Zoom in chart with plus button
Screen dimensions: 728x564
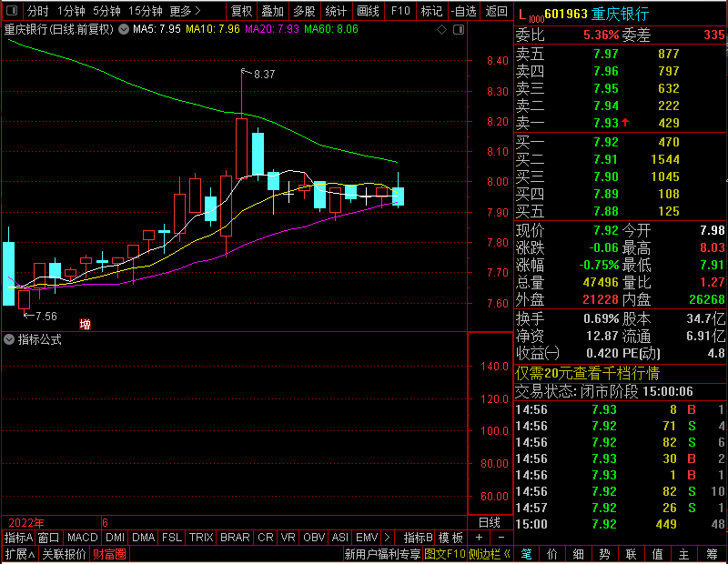coord(480,538)
